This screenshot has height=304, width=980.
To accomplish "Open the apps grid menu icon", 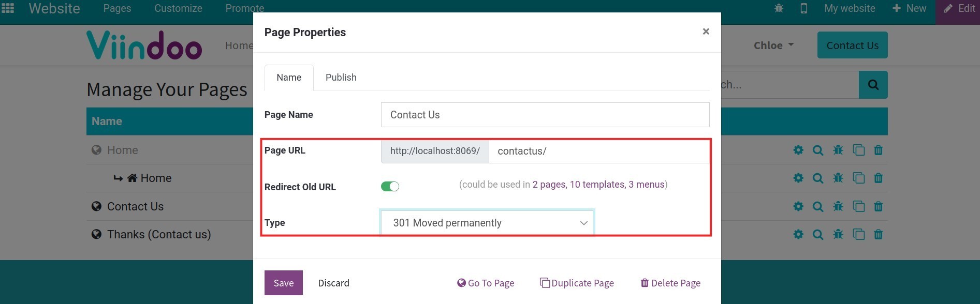I will [x=8, y=8].
